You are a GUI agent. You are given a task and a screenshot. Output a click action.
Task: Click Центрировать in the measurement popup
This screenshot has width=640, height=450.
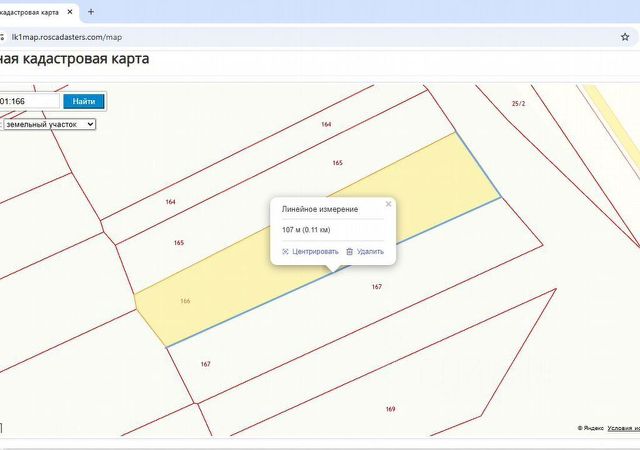coord(315,252)
